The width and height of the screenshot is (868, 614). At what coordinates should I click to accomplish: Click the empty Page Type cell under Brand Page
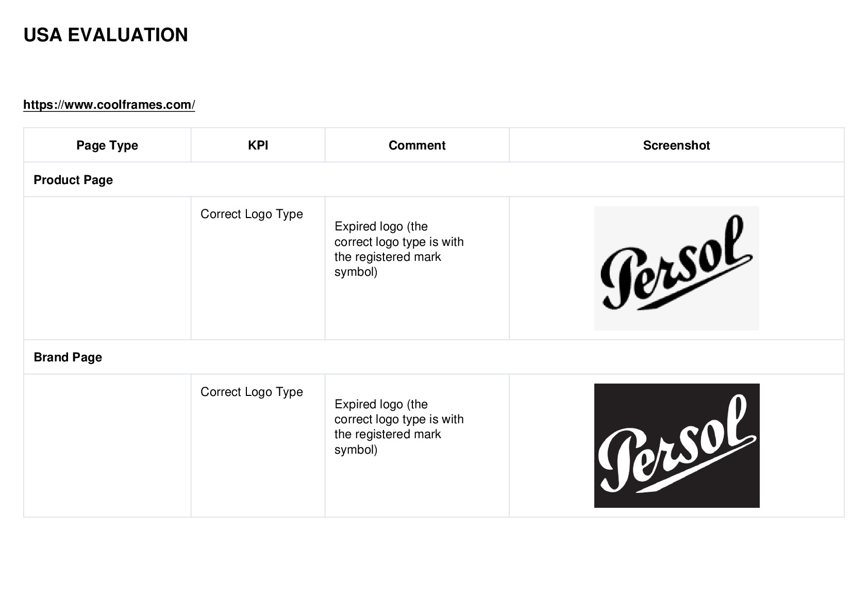(x=107, y=445)
